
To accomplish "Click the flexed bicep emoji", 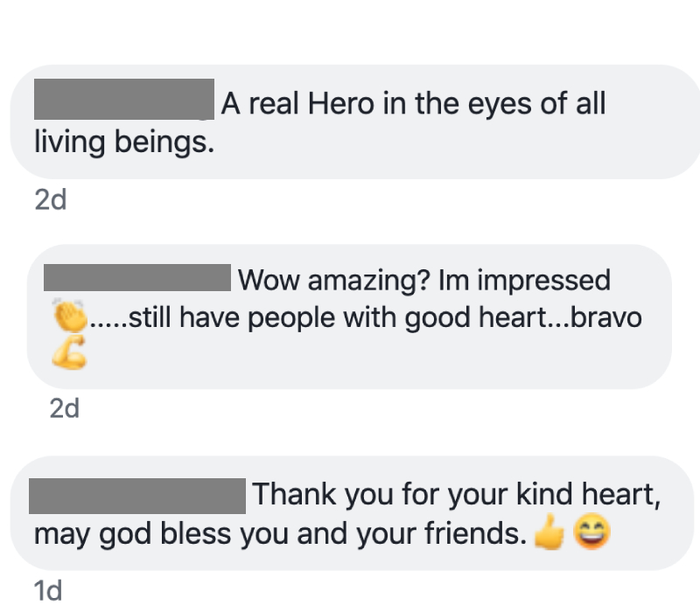I will point(70,354).
